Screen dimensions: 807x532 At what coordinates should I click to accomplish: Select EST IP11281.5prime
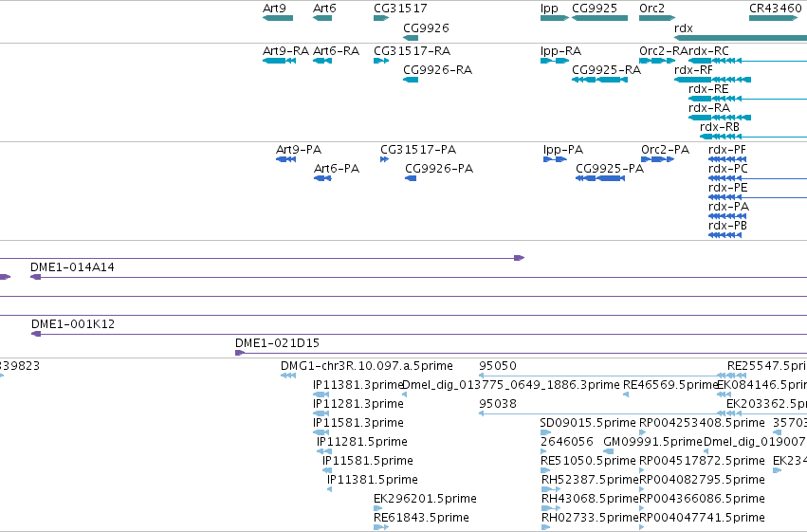324,451
